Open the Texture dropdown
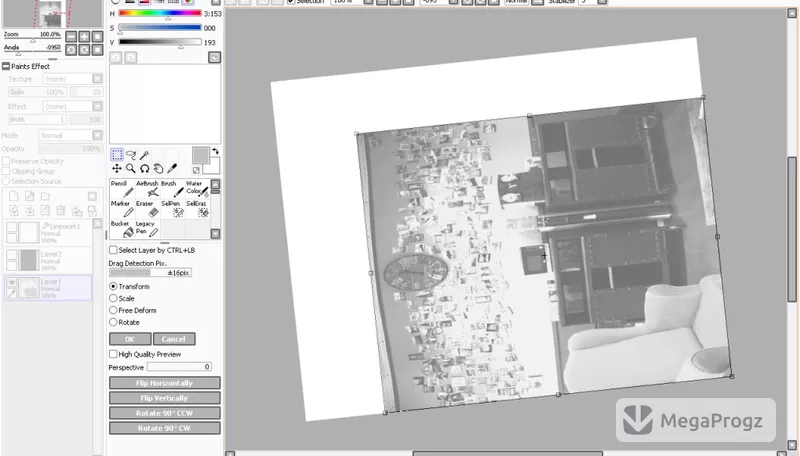This screenshot has width=800, height=456. click(x=97, y=79)
